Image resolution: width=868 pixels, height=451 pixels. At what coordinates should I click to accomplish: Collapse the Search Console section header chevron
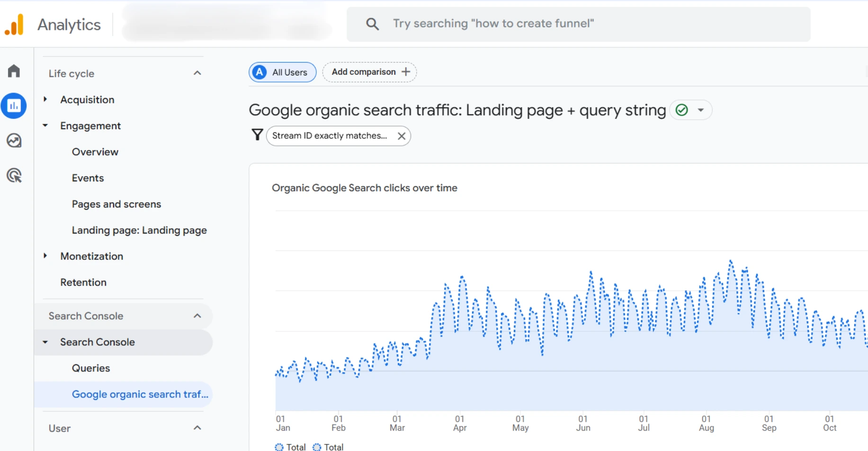pyautogui.click(x=197, y=316)
